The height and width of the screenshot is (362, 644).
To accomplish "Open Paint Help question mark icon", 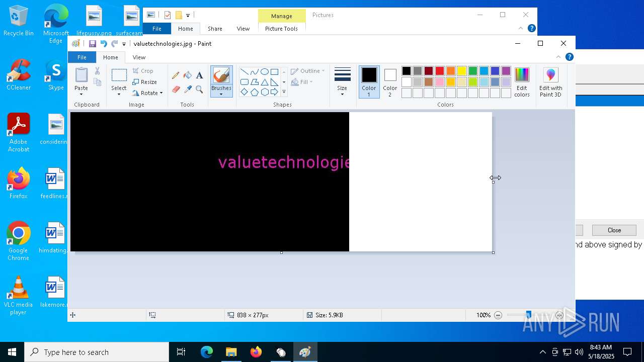I will [x=569, y=57].
